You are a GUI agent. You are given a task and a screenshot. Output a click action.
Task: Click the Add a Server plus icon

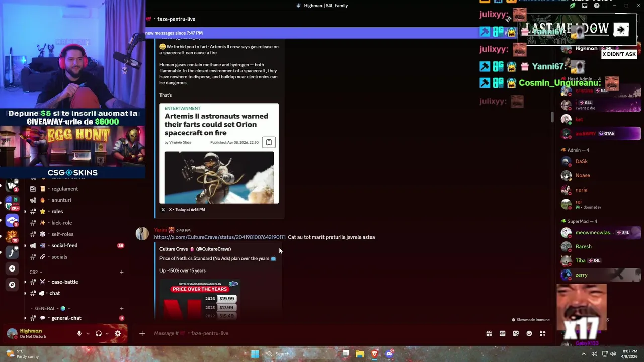coord(12,268)
